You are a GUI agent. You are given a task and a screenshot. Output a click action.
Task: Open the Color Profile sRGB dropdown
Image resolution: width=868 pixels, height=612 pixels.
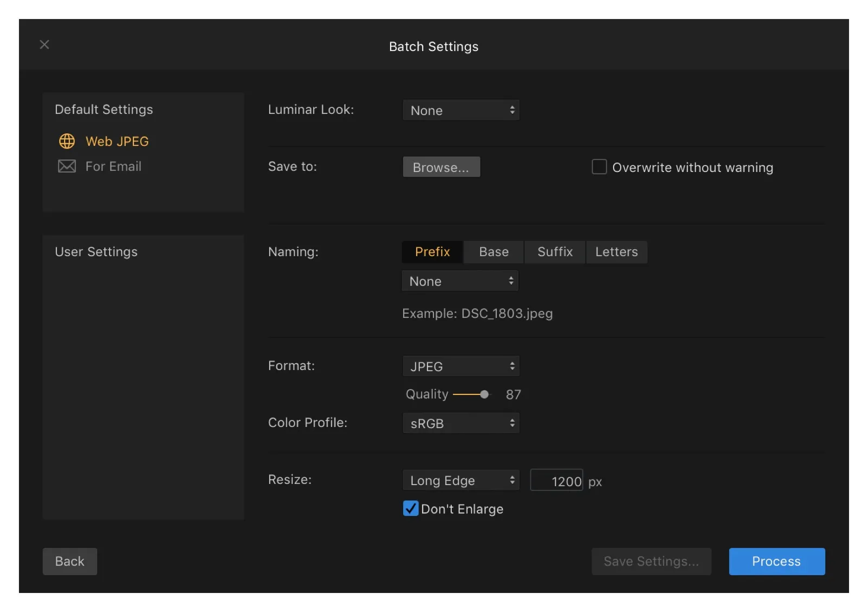[x=461, y=423]
